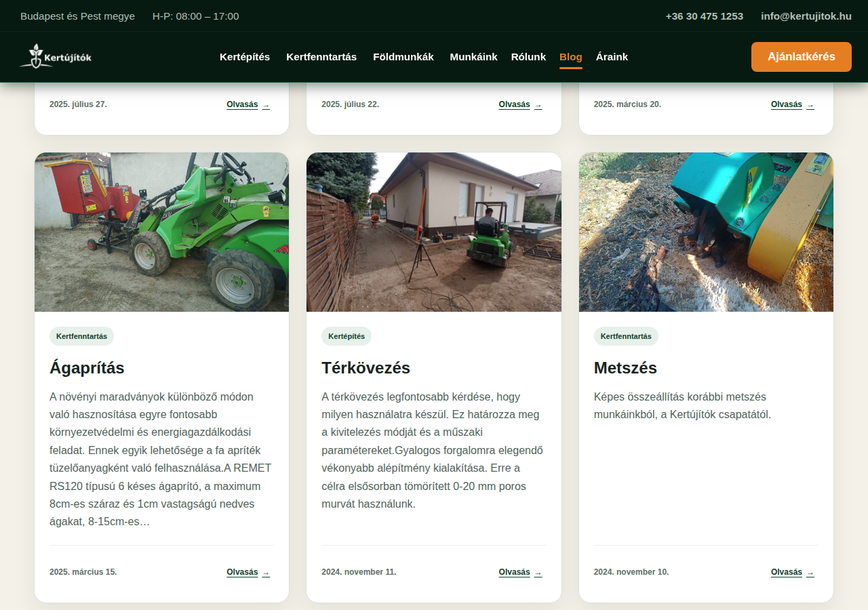Open the Metszés article title
868x610 pixels.
(625, 368)
